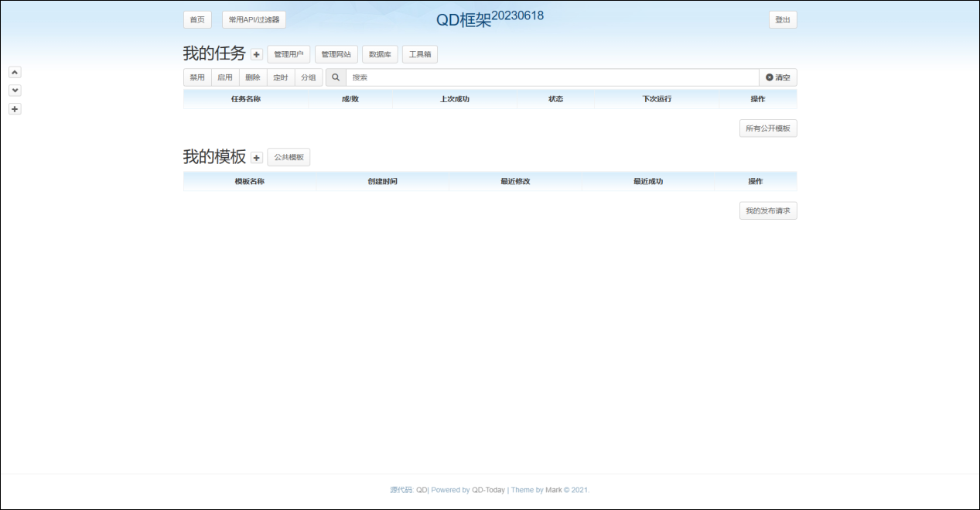This screenshot has width=980, height=510.
Task: Click the plus icon on left sidebar
Action: pos(15,109)
